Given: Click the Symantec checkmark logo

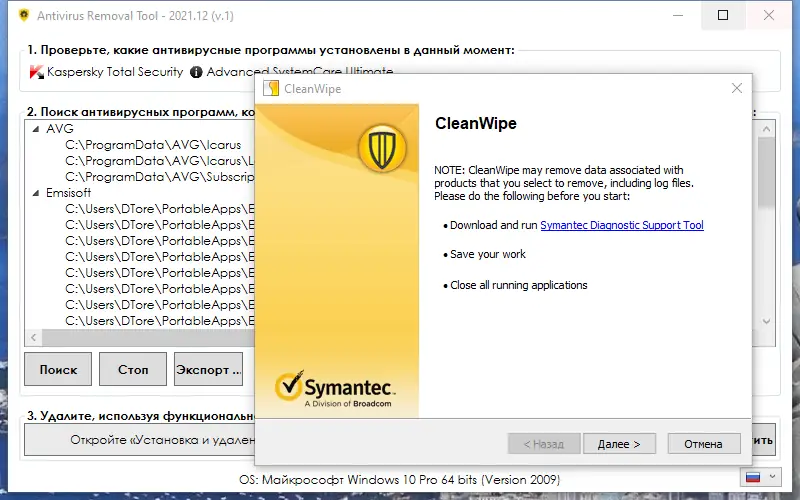Looking at the screenshot, I should click(x=289, y=388).
